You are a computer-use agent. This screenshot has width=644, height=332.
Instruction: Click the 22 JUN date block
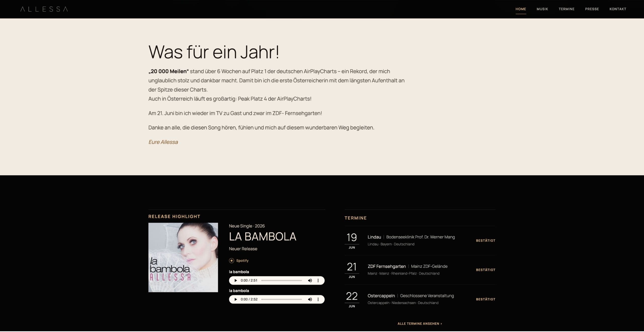click(352, 299)
